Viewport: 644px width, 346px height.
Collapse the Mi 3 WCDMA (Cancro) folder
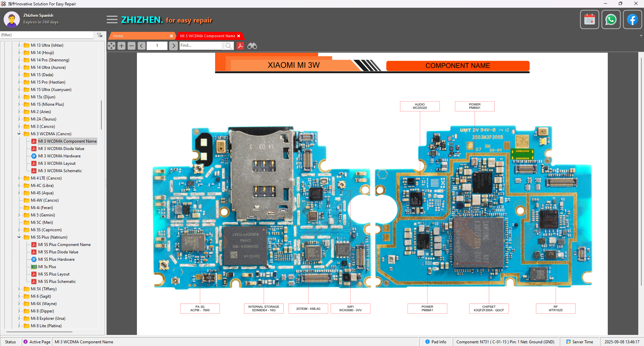[19, 134]
